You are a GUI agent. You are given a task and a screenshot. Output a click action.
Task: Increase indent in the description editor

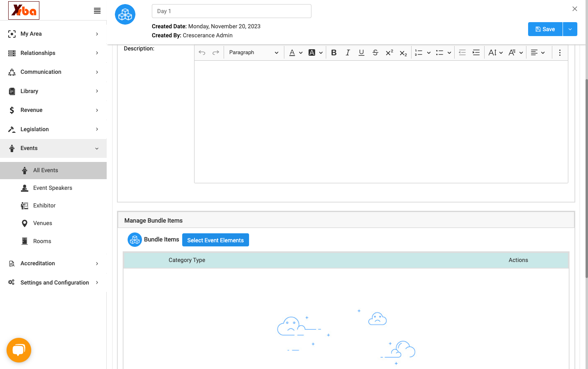click(476, 52)
